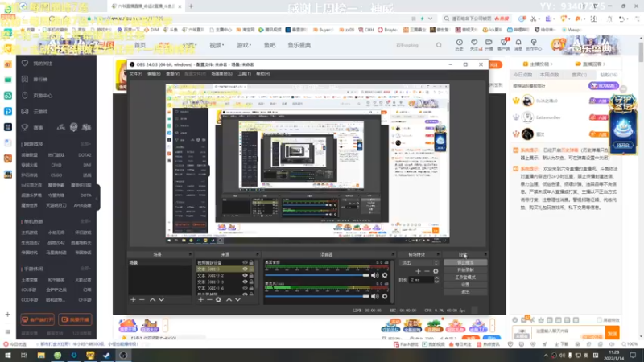Click the 麦克风/Aux volume slider
The height and width of the screenshot is (362, 644).
[x=316, y=296]
